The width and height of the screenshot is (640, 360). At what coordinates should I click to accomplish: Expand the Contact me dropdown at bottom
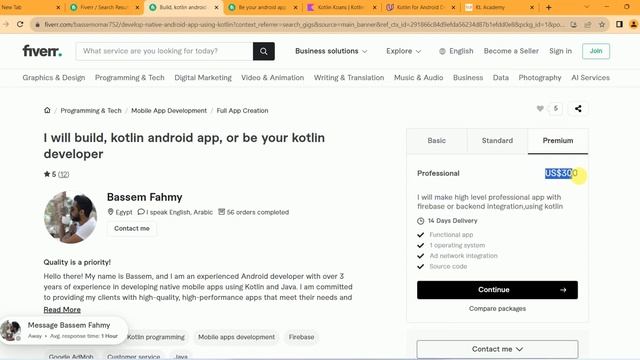(497, 349)
